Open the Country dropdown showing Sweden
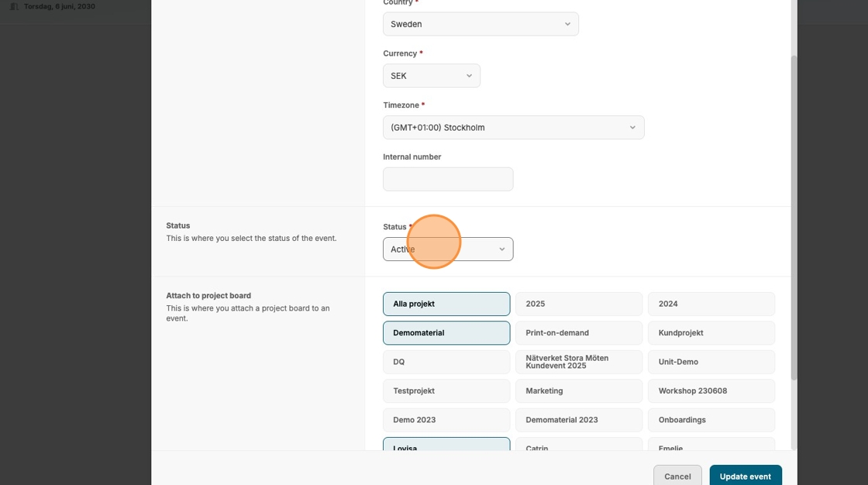 [x=480, y=24]
